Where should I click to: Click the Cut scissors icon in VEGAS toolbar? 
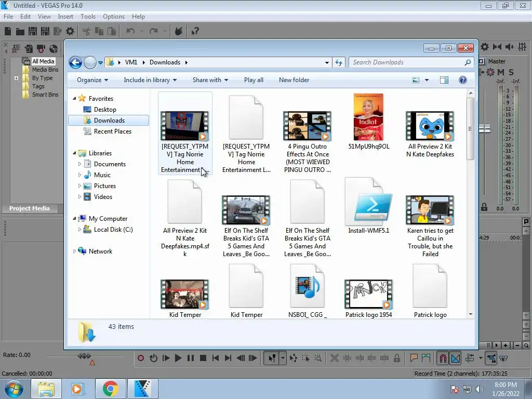point(87,31)
